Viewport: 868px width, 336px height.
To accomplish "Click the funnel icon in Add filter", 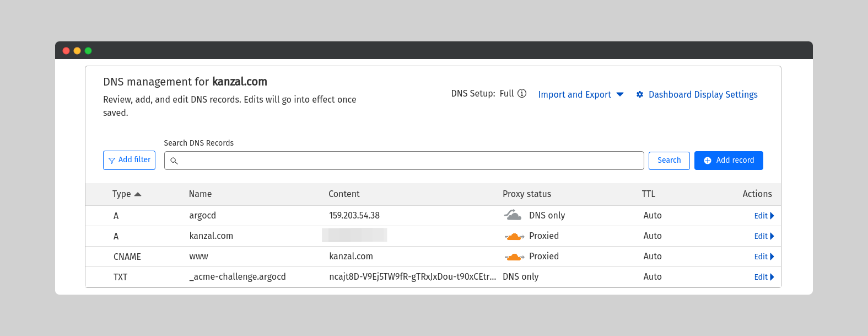I will [112, 161].
